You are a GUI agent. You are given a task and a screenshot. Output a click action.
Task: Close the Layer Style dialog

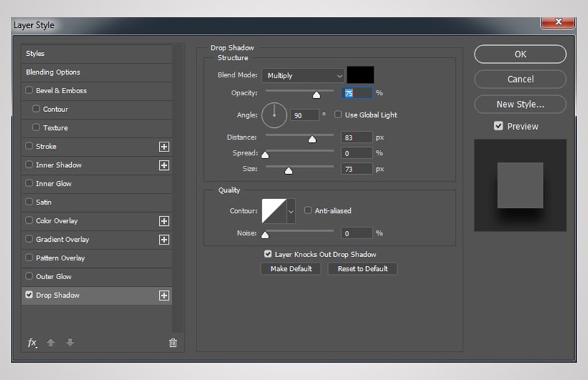point(558,22)
